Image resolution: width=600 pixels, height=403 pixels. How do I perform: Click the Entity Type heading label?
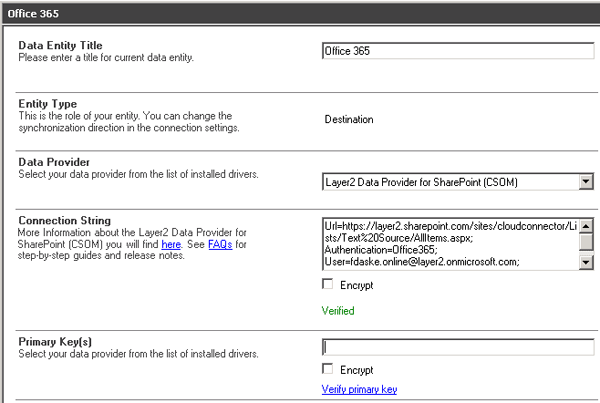tap(47, 104)
